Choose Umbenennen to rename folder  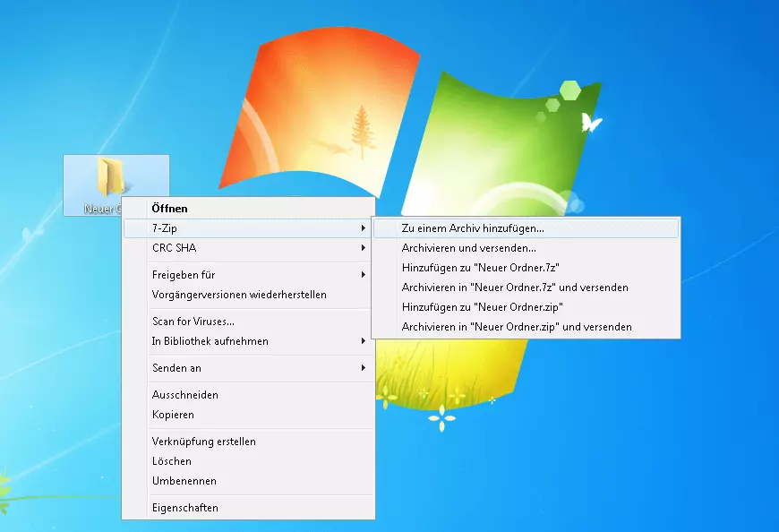click(184, 481)
